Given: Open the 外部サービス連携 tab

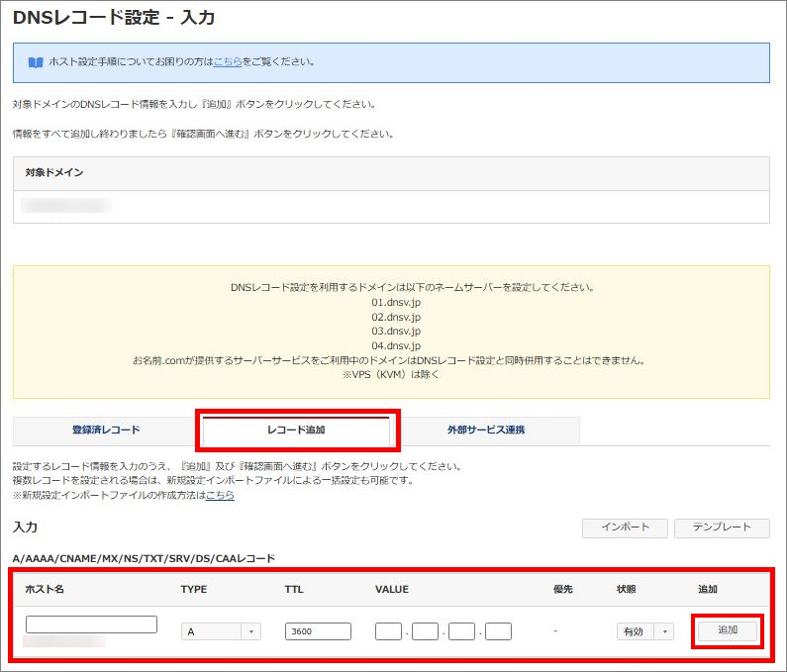Looking at the screenshot, I should pyautogui.click(x=486, y=430).
